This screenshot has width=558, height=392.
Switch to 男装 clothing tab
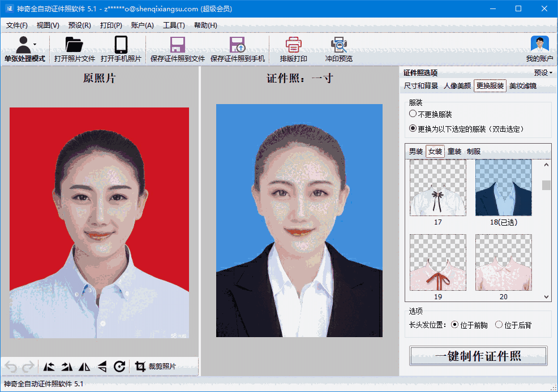tap(416, 152)
